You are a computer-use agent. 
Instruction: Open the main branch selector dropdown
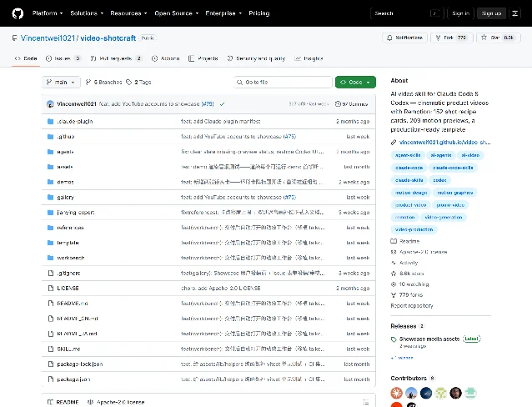pos(61,82)
